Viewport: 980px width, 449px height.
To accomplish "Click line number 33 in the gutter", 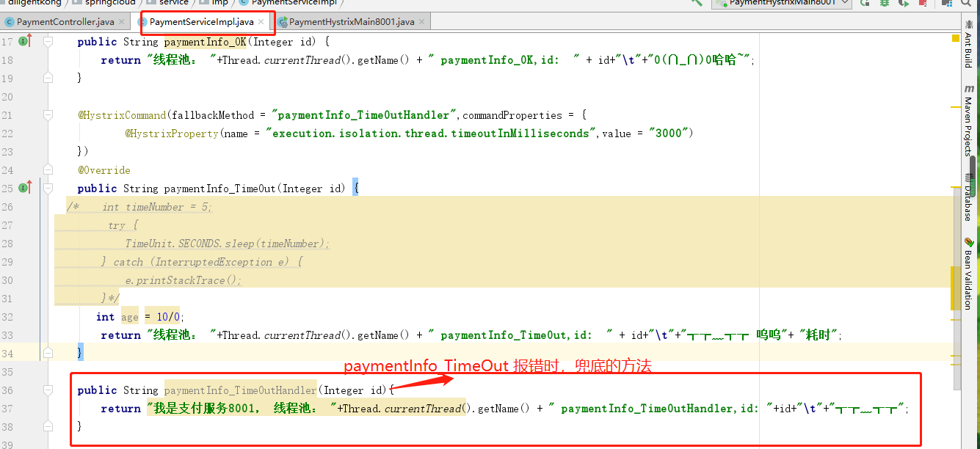I will coord(7,335).
